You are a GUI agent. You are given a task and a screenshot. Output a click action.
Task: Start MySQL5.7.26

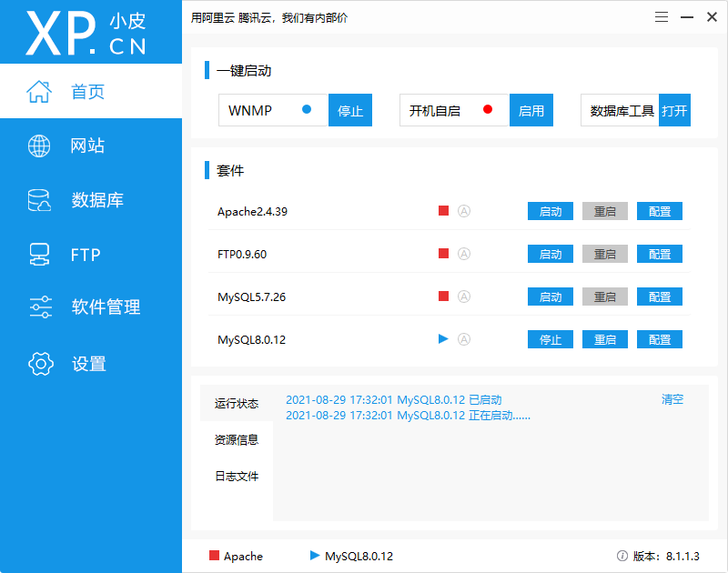tap(551, 297)
